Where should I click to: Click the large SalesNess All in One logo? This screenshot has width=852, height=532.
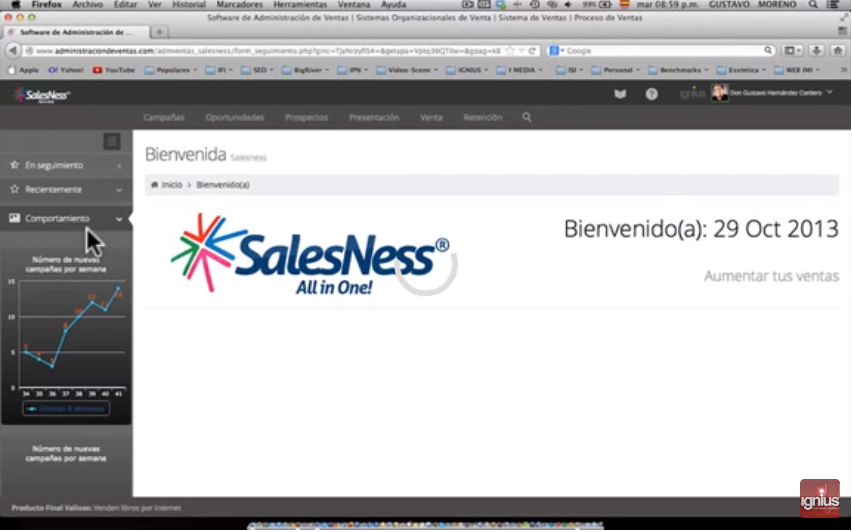310,254
